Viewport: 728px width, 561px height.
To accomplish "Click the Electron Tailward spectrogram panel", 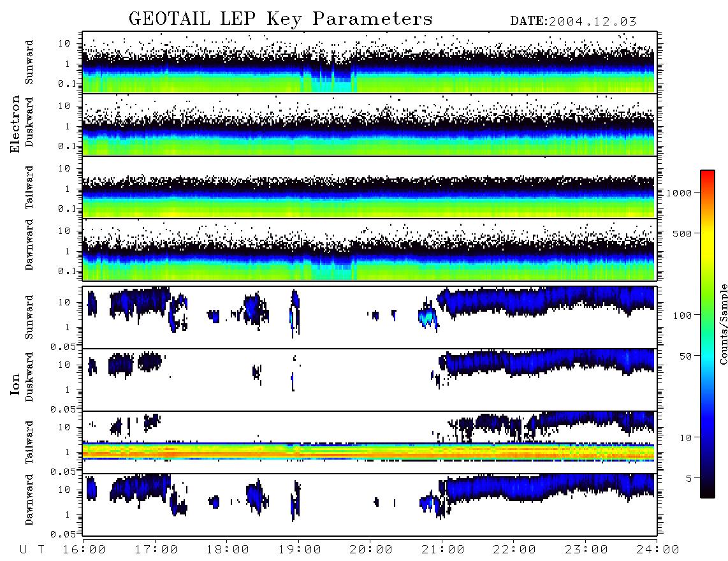I will (370, 187).
